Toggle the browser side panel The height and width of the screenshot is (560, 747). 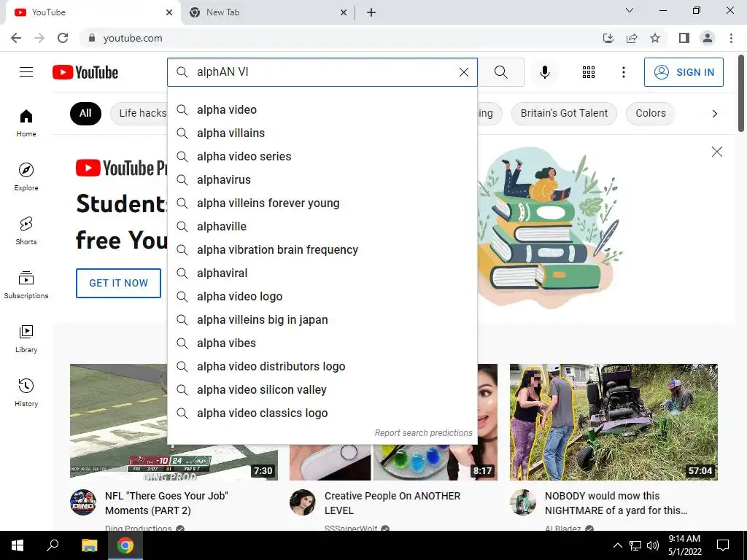[x=684, y=38]
